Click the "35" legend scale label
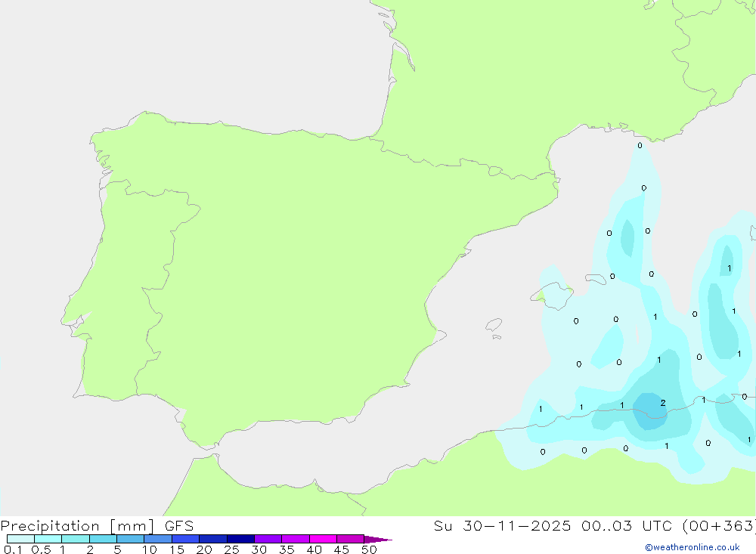Image resolution: width=756 pixels, height=554 pixels. click(x=287, y=549)
